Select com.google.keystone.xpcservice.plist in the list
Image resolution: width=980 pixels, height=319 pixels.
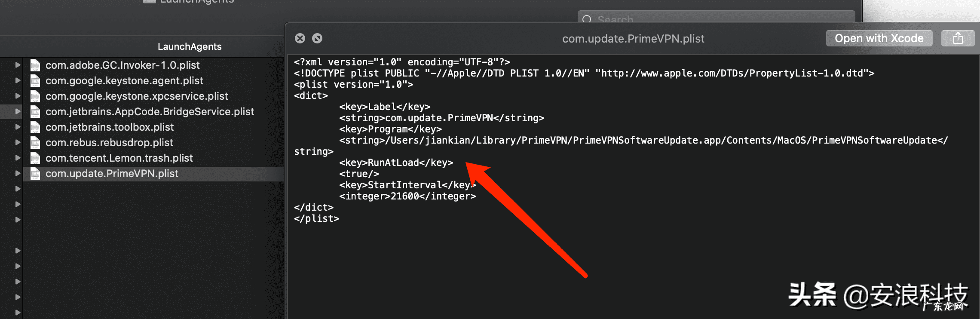click(137, 96)
